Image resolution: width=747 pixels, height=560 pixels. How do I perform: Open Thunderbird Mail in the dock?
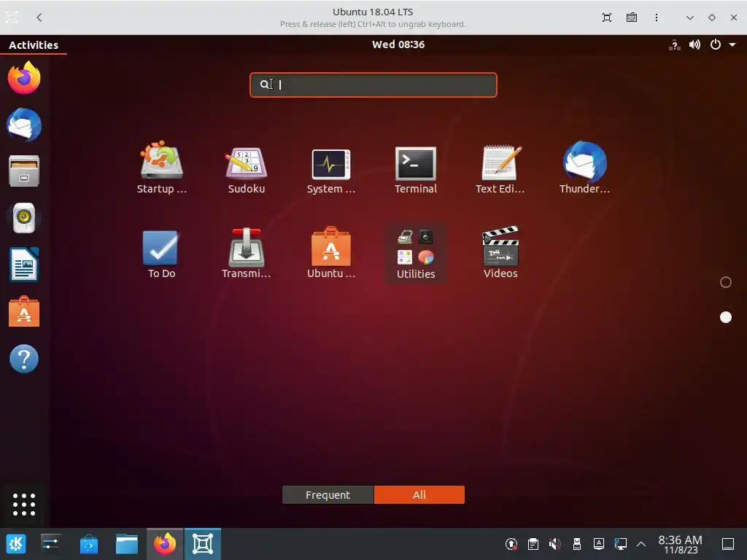point(24,124)
